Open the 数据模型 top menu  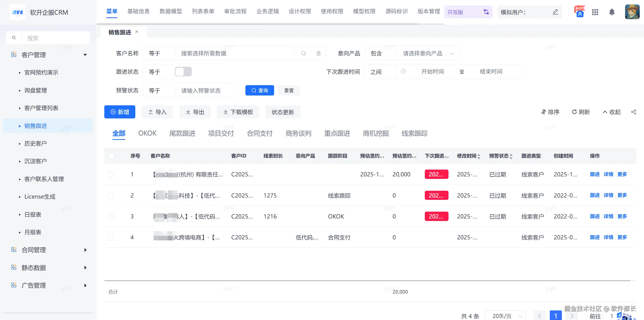tap(171, 11)
